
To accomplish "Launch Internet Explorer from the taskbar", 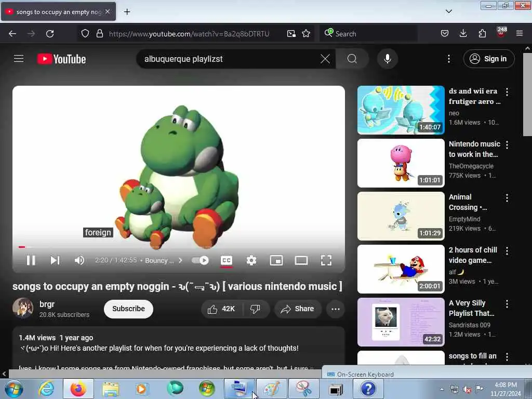I will click(x=46, y=389).
